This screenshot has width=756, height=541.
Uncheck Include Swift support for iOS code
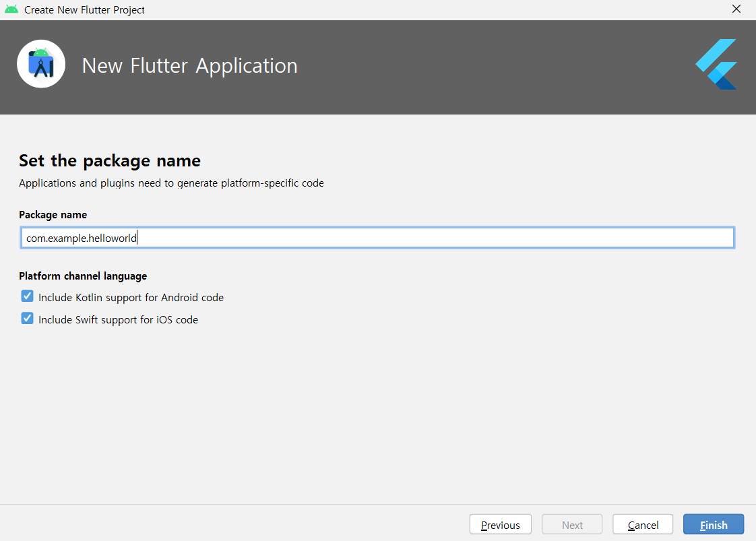point(28,318)
